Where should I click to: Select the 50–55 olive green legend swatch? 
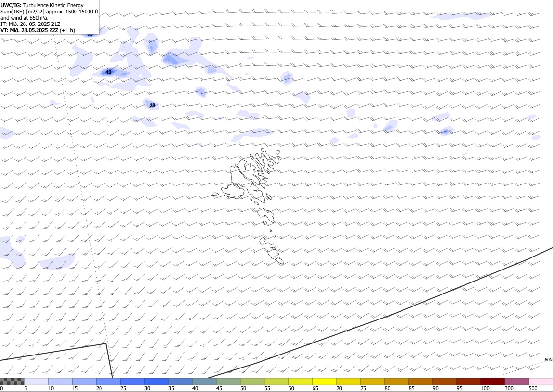252,381
